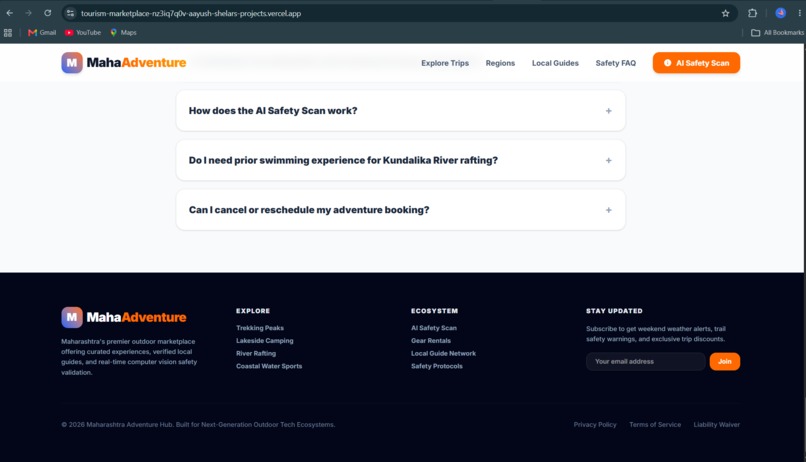Image resolution: width=806 pixels, height=462 pixels.
Task: Click plus icon on cancel booking question
Action: pos(608,210)
